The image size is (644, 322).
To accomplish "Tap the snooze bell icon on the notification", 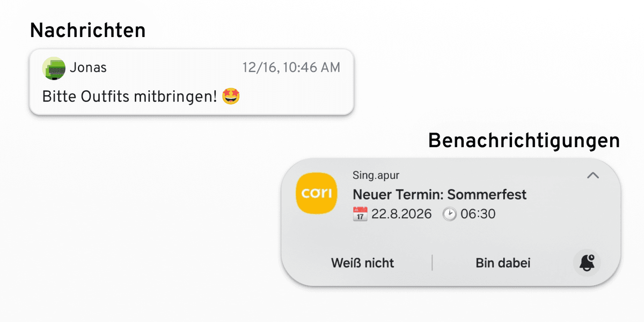I will (587, 262).
